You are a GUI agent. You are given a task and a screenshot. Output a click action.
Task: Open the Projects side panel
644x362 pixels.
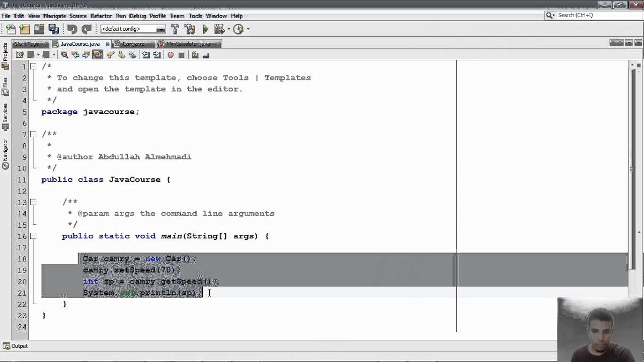[x=5, y=56]
